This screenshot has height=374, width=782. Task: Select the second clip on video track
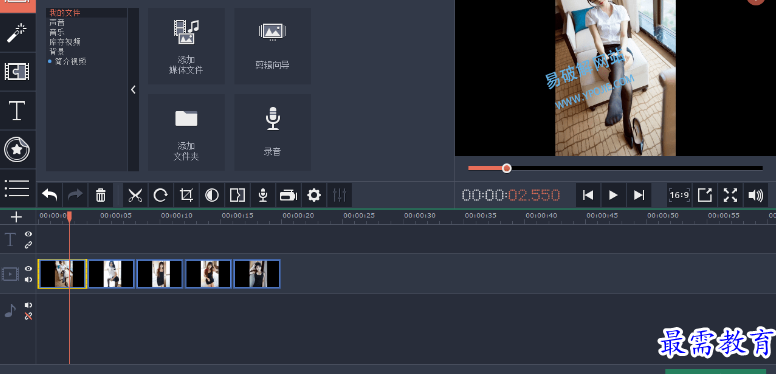[111, 274]
